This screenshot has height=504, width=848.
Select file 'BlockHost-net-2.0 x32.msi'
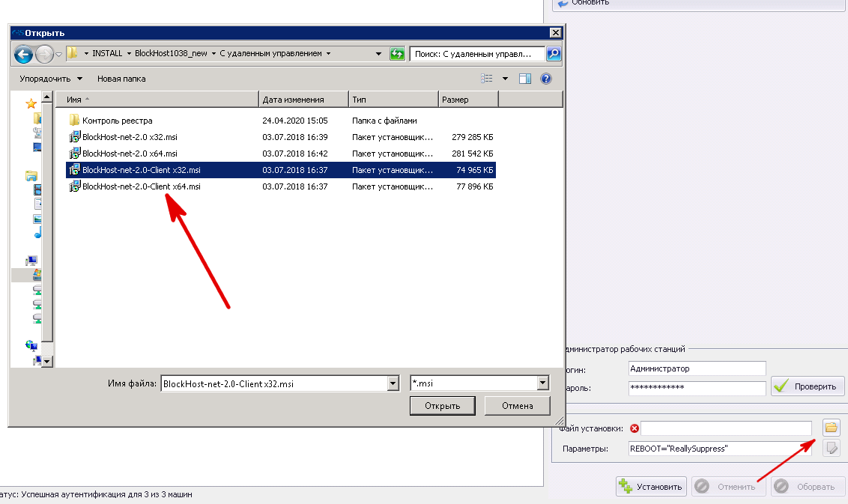coord(281,137)
